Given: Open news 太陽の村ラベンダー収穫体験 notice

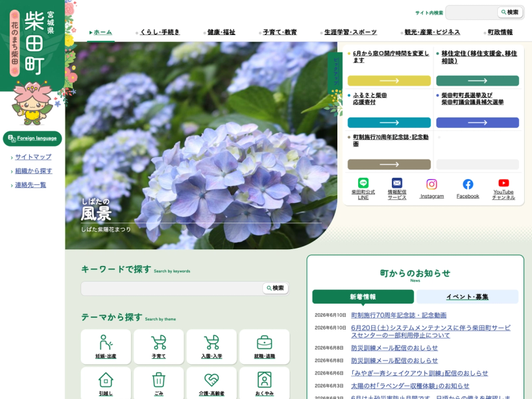Looking at the screenshot, I should (x=410, y=386).
